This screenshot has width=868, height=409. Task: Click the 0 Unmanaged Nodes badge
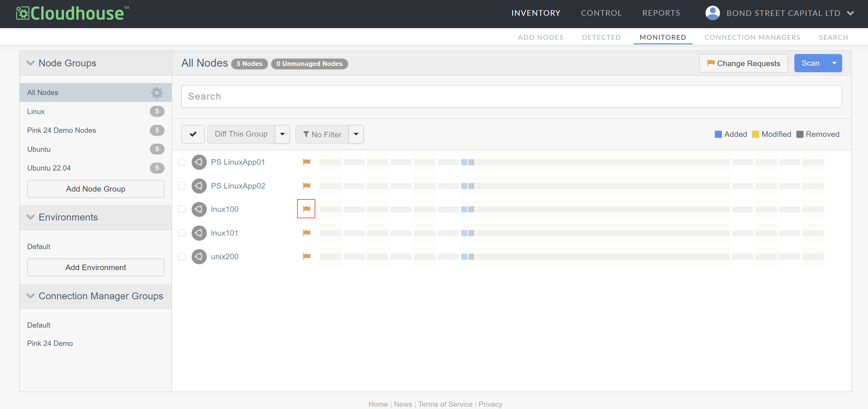(309, 64)
